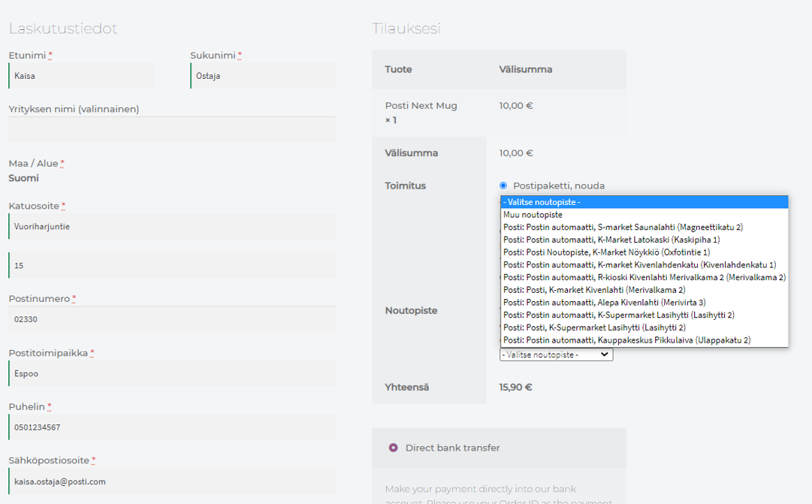
Task: Pick Kauppakeskus Pikkulaiva (Ulappakatu 2) option
Action: tap(644, 340)
